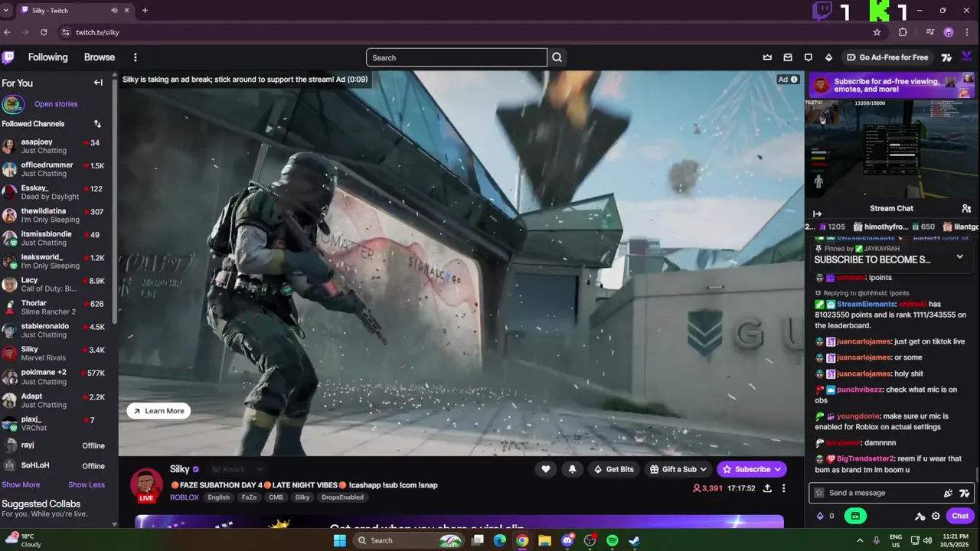Viewport: 980px width, 551px height.
Task: Click the Learn More ad button
Action: tap(158, 411)
